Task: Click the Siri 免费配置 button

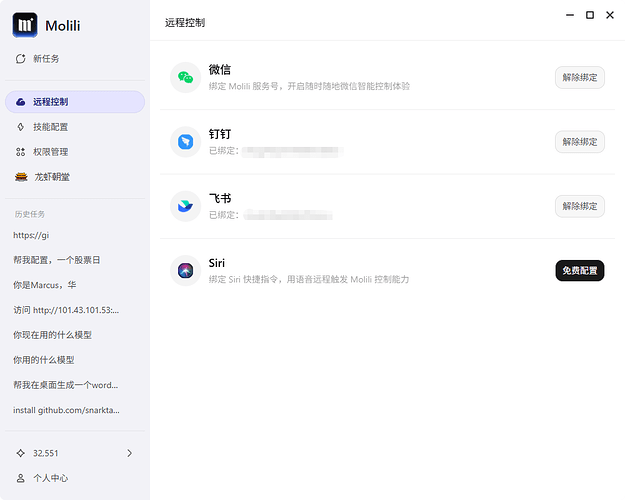Action: coord(580,270)
